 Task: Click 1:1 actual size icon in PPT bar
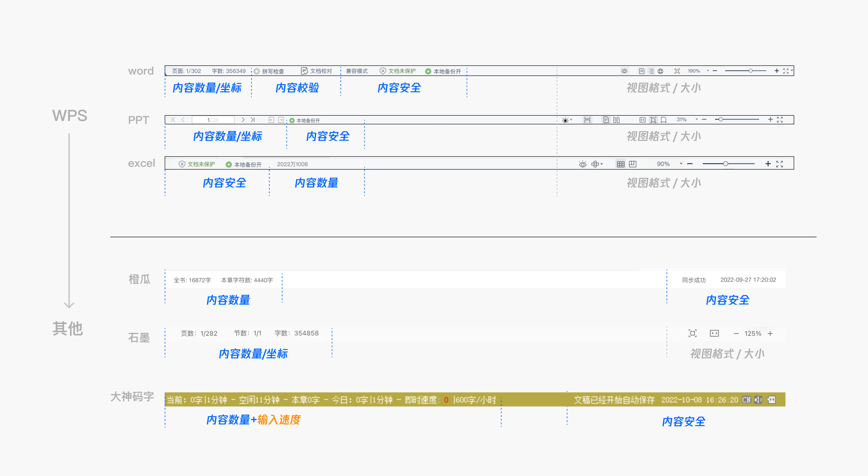642,120
